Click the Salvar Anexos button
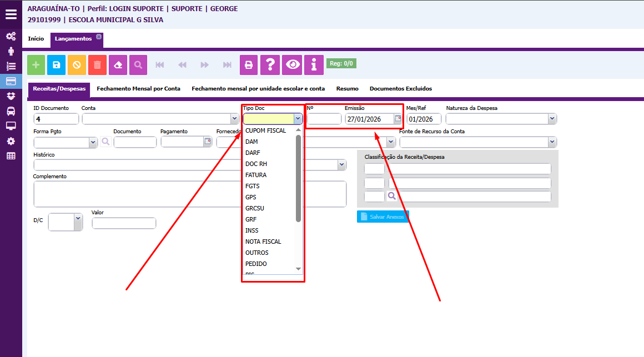644x357 pixels. point(383,217)
